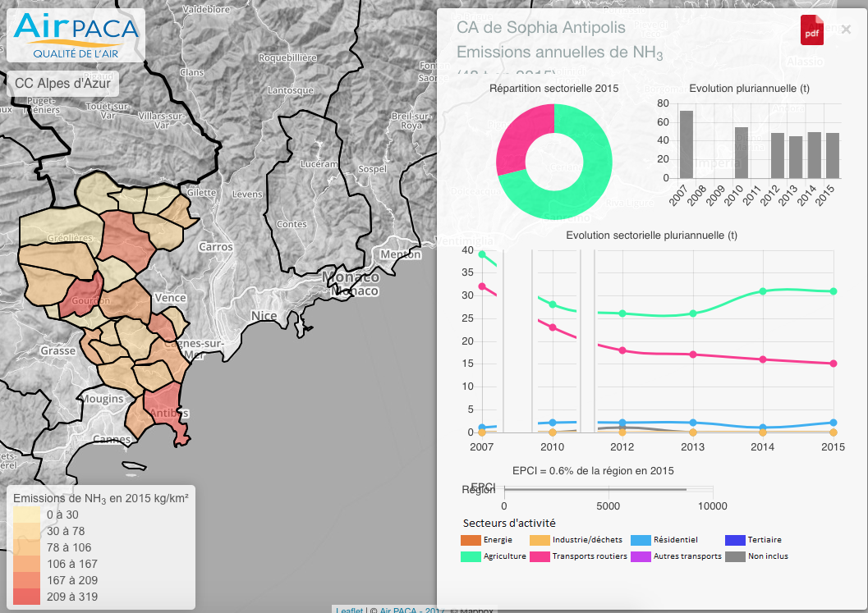Open the Leaflet attribution link
868x613 pixels.
tap(349, 610)
